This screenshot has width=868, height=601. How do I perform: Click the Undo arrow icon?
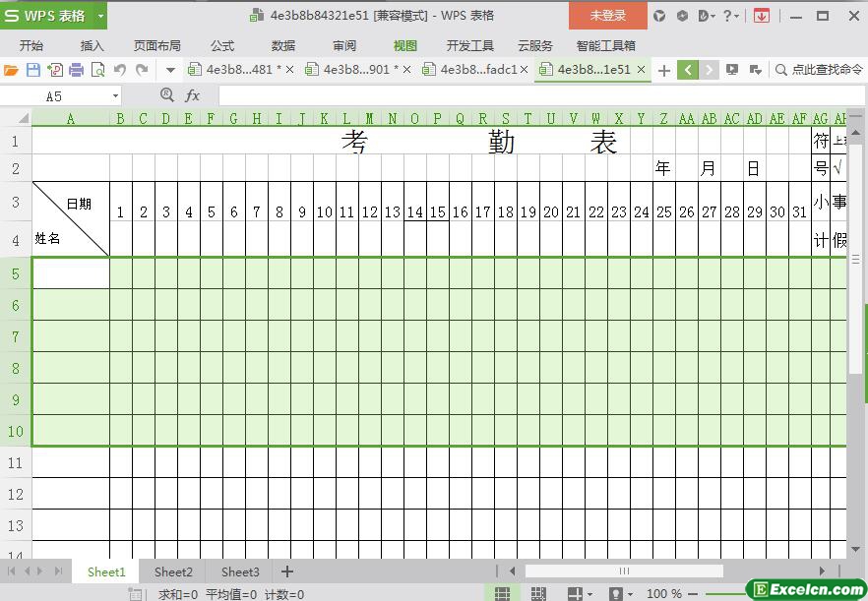tap(120, 70)
